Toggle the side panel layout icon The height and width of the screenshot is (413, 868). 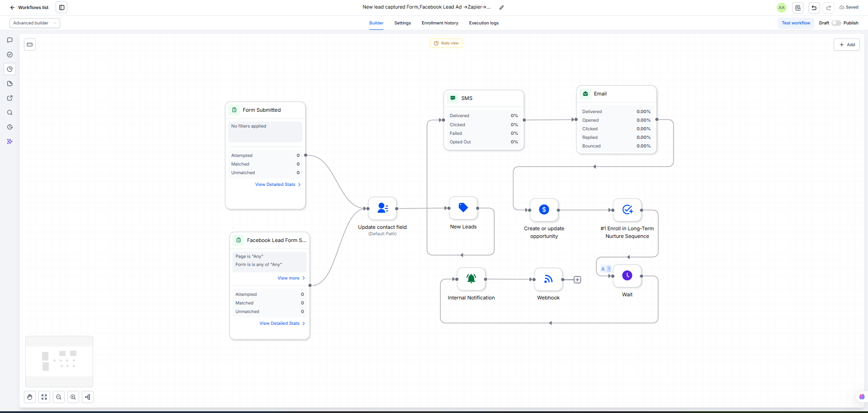[x=62, y=7]
